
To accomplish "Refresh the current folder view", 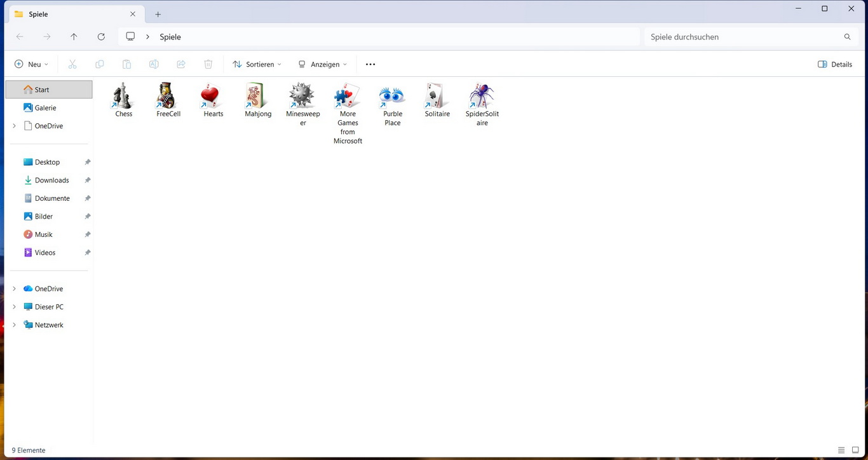I will [x=101, y=37].
